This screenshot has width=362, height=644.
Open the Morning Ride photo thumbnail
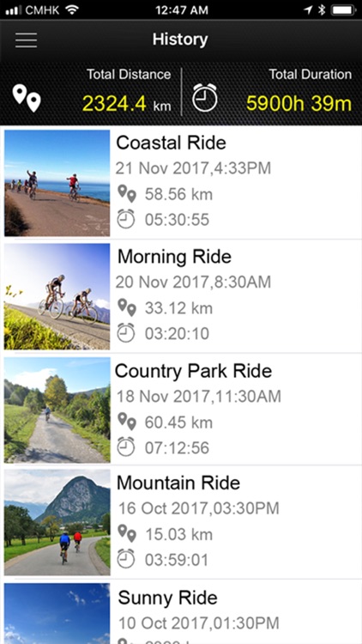[x=57, y=296]
